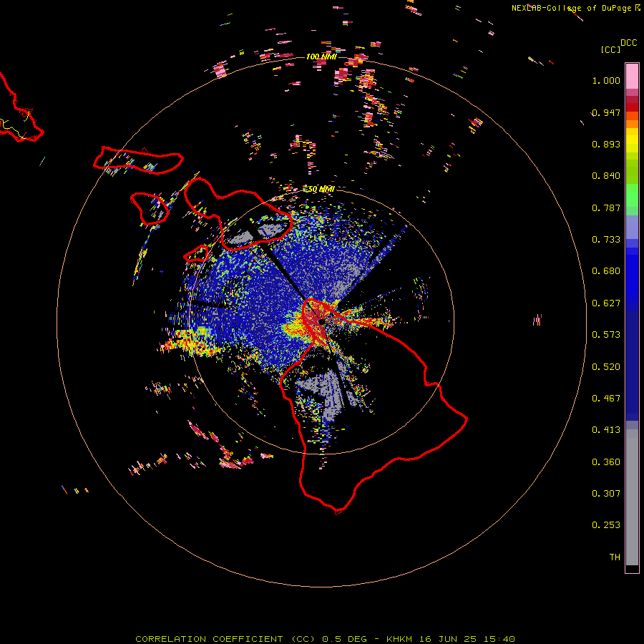
Task: Select the 0.467 scale value
Action: click(606, 399)
